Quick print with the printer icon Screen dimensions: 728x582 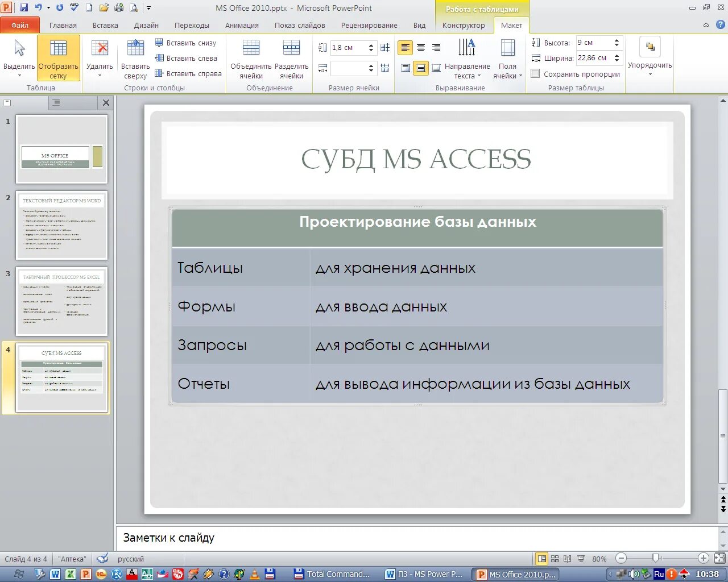[119, 8]
